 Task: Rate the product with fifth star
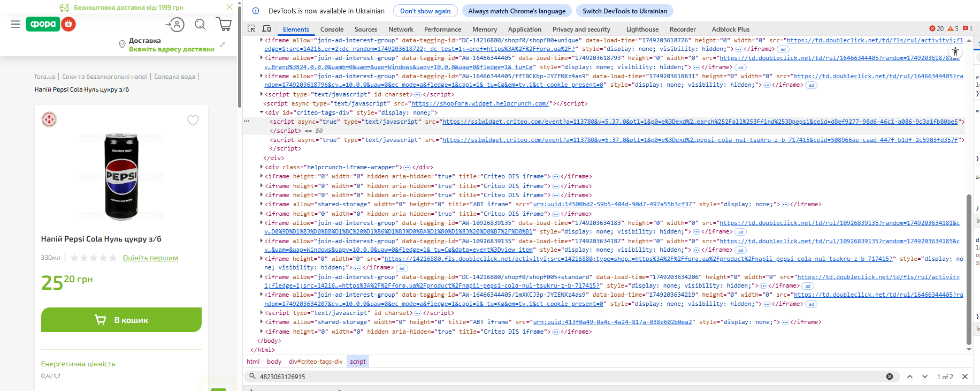tap(113, 258)
